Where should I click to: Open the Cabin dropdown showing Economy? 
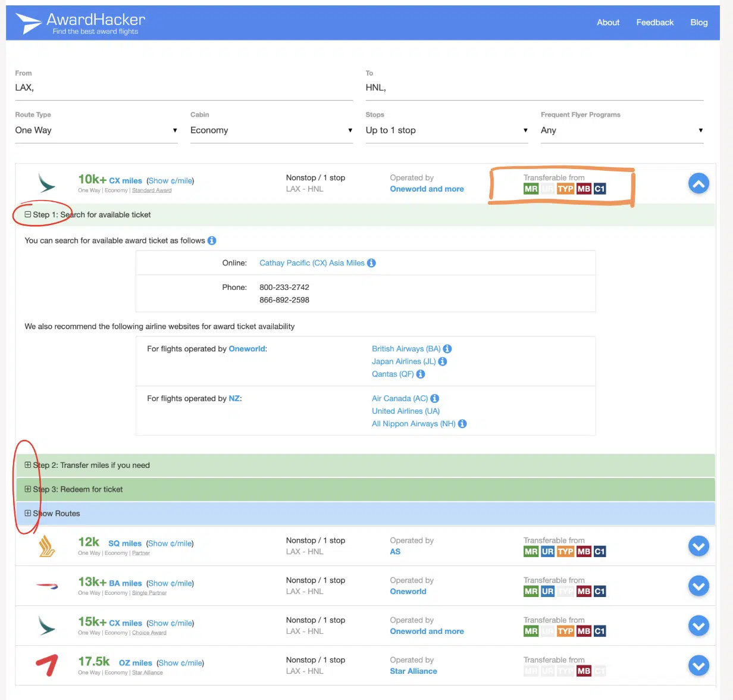click(x=271, y=130)
